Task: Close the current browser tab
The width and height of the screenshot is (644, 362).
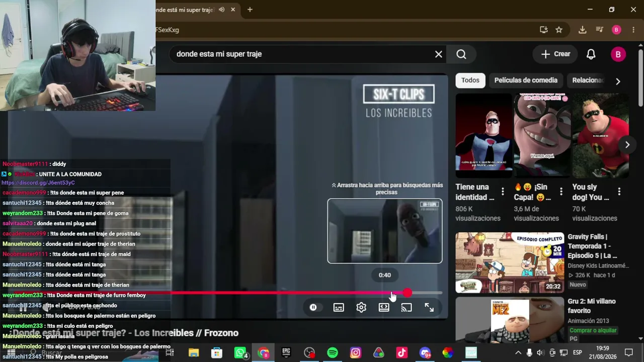Action: [233, 10]
